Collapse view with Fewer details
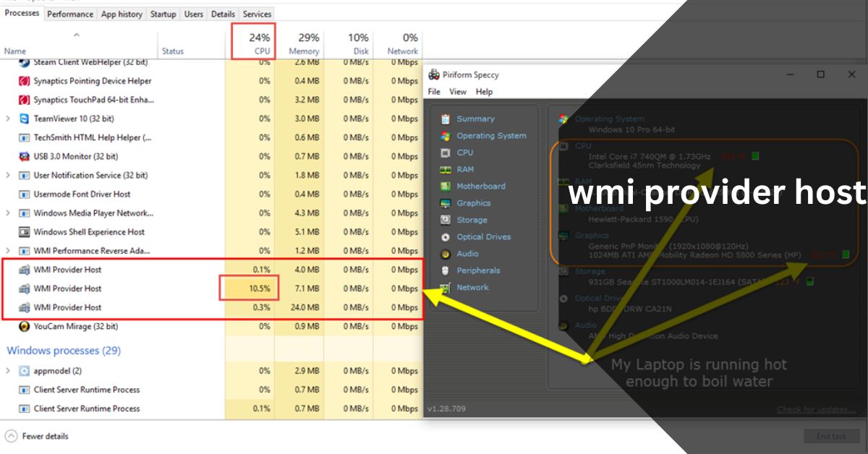 (x=37, y=436)
